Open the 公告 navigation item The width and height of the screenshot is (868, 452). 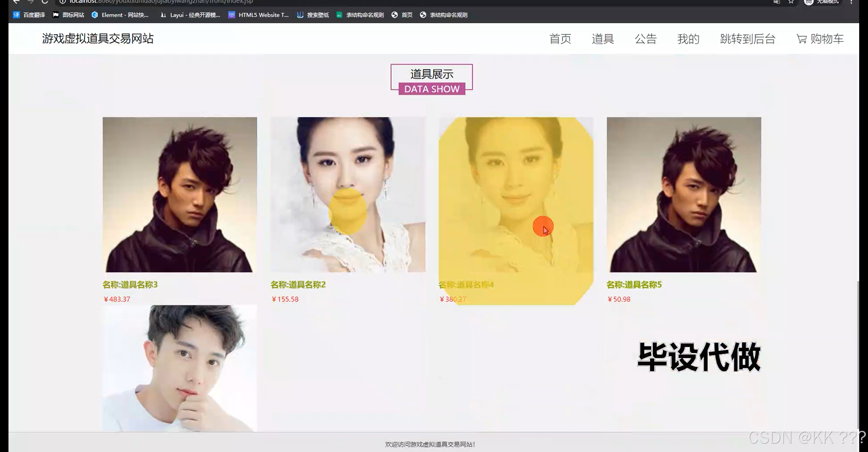point(646,39)
